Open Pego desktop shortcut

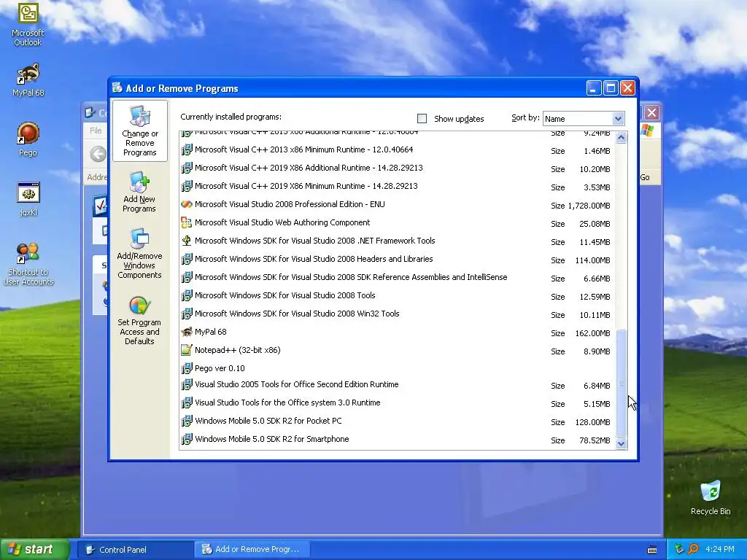(x=28, y=139)
